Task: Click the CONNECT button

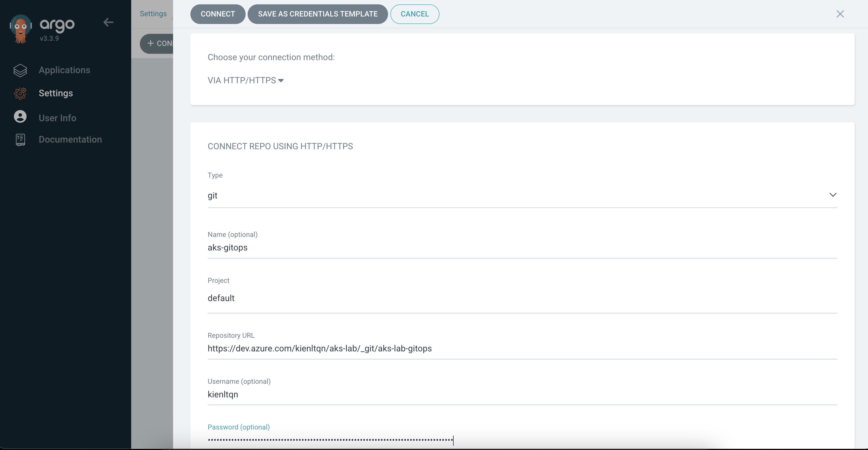Action: (218, 14)
